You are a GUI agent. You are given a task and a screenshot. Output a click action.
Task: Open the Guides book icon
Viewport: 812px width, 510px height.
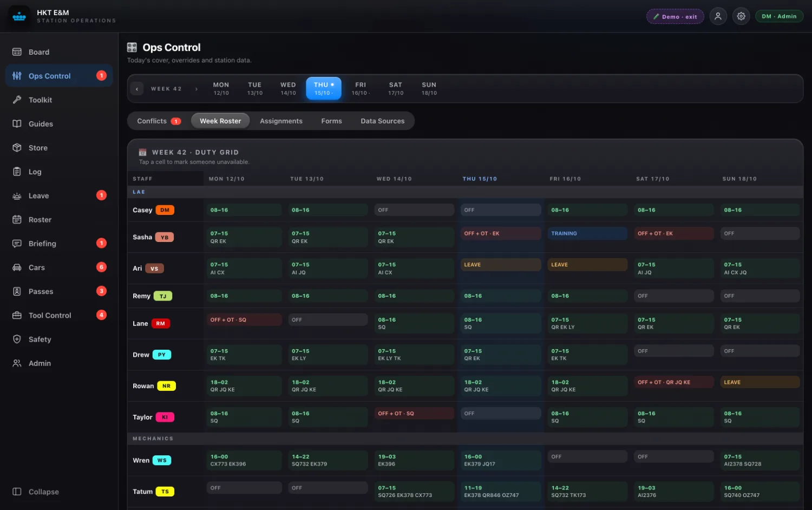click(x=17, y=123)
